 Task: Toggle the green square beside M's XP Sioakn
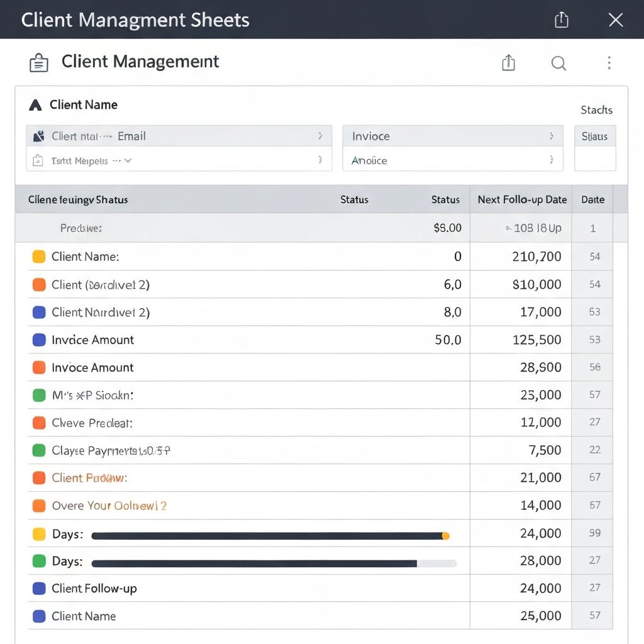(38, 395)
